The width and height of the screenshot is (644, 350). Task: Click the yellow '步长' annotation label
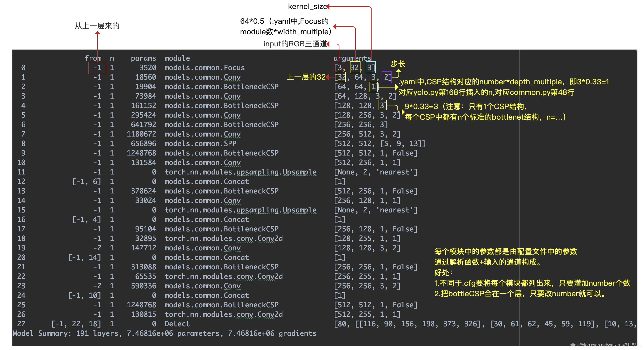pos(398,64)
